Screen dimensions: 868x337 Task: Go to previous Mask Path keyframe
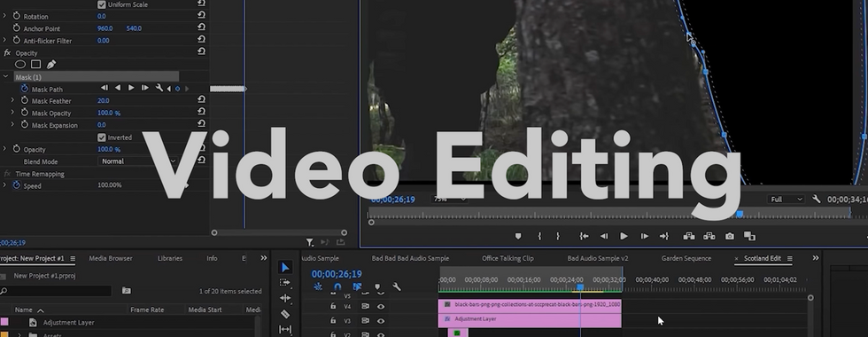(x=169, y=89)
